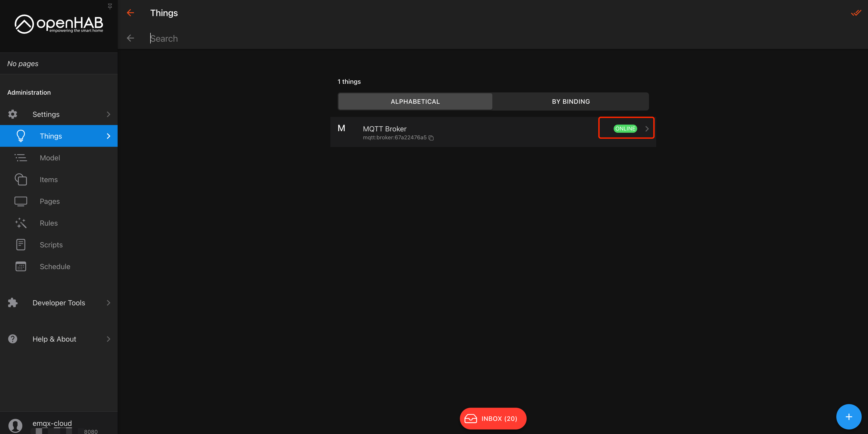
Task: Open the Things section in sidebar
Action: [50, 136]
